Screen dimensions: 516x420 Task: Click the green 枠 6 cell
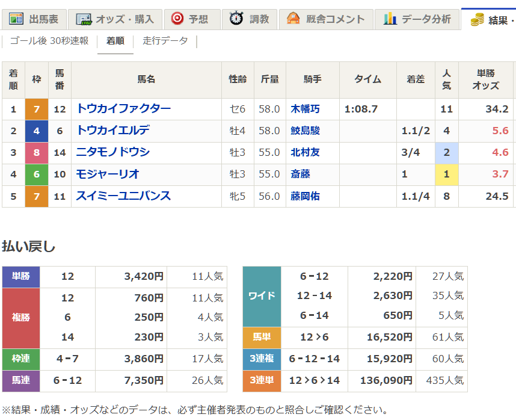[37, 174]
